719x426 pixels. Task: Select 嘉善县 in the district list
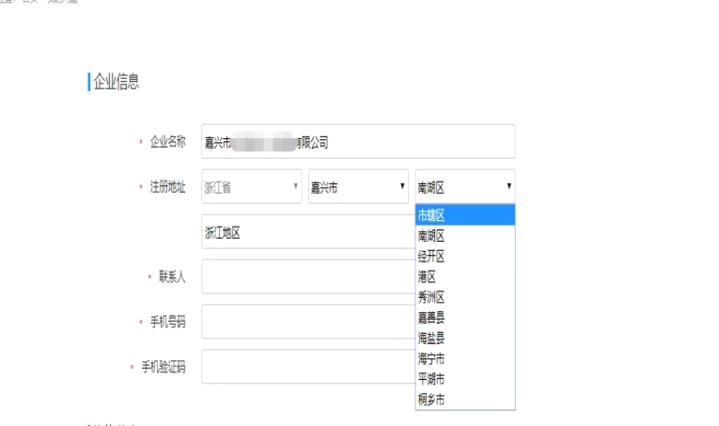465,317
